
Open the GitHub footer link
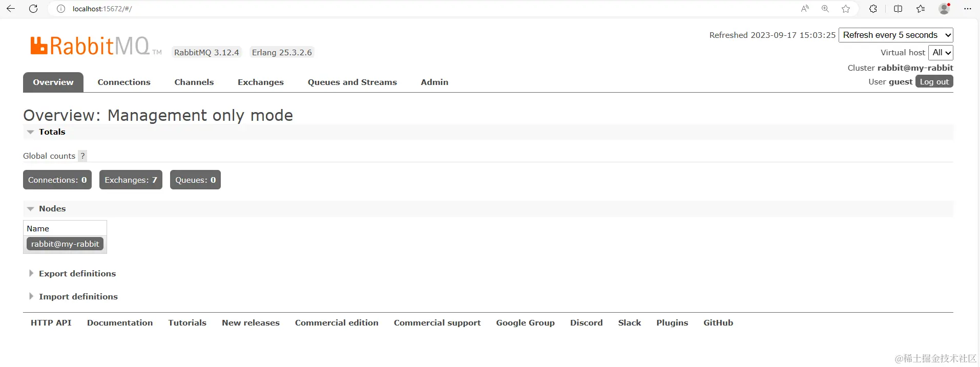click(718, 323)
